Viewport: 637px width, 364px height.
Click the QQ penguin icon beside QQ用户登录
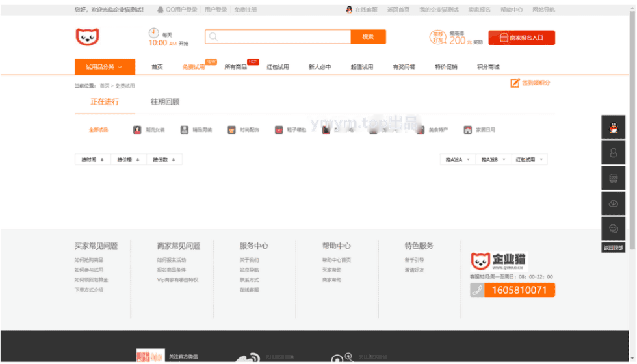click(161, 10)
